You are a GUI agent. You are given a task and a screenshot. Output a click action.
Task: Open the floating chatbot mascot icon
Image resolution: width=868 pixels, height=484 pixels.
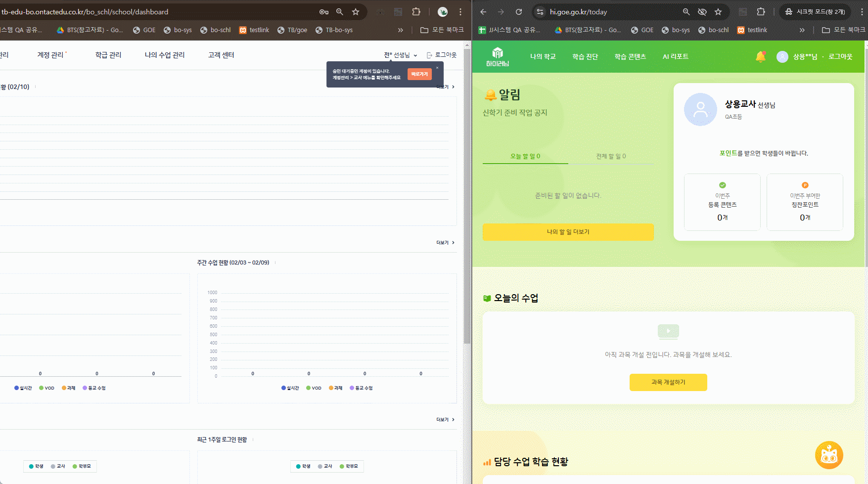coord(829,455)
